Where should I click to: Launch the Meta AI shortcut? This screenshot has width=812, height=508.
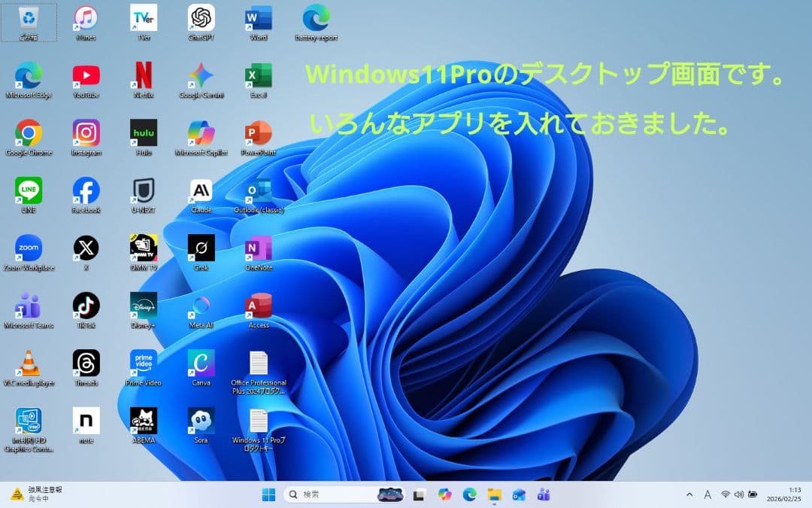(201, 310)
